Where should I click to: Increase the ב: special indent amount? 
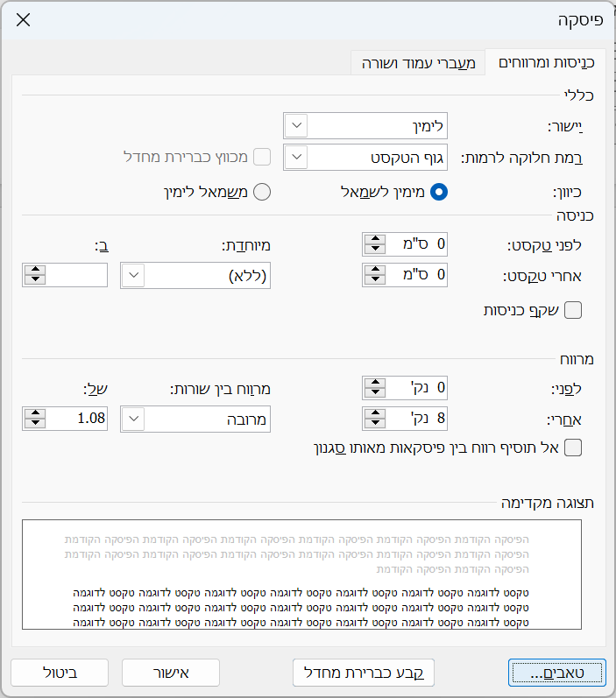[35, 270]
